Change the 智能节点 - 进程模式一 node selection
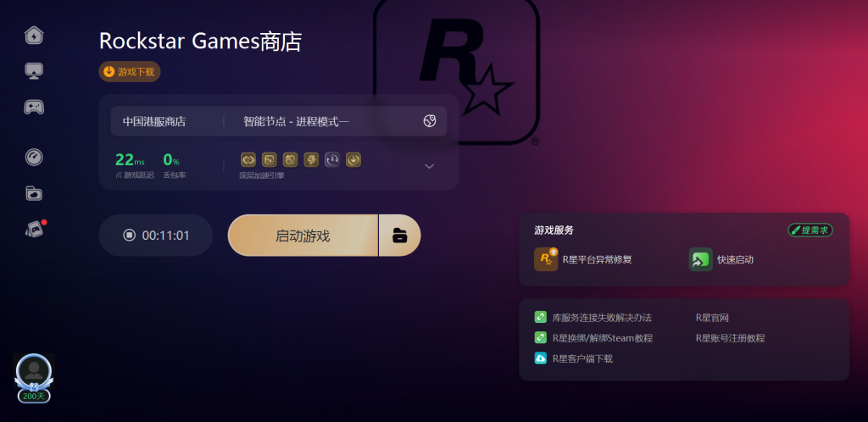 (296, 122)
